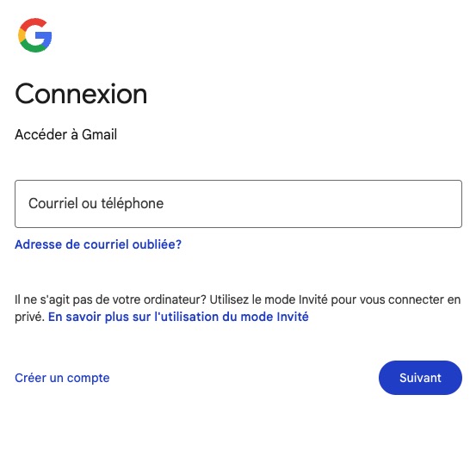Click the Accéder à Gmail subtitle

coord(66,134)
